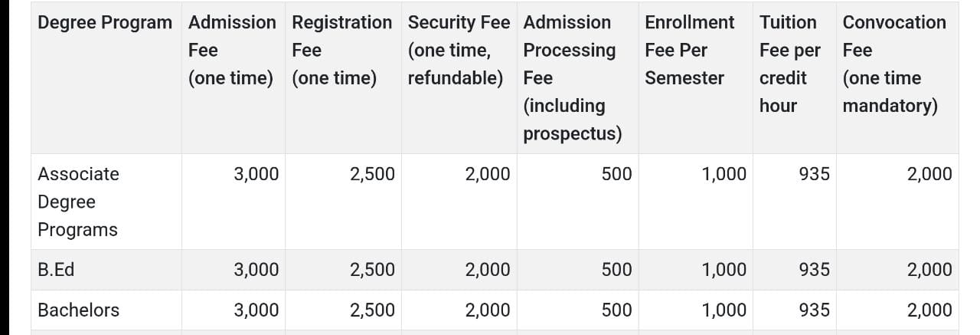Click the Enrollment Fee Per Semester header

[689, 51]
